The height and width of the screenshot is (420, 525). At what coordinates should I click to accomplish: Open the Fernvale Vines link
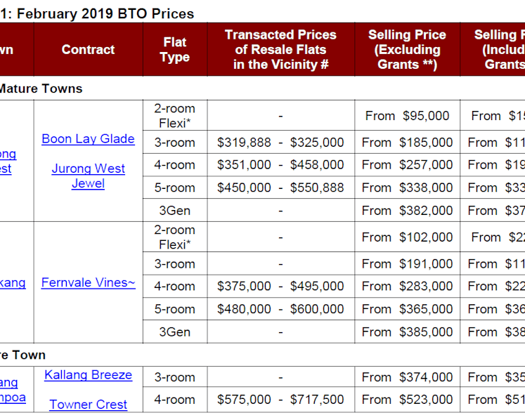(x=89, y=282)
